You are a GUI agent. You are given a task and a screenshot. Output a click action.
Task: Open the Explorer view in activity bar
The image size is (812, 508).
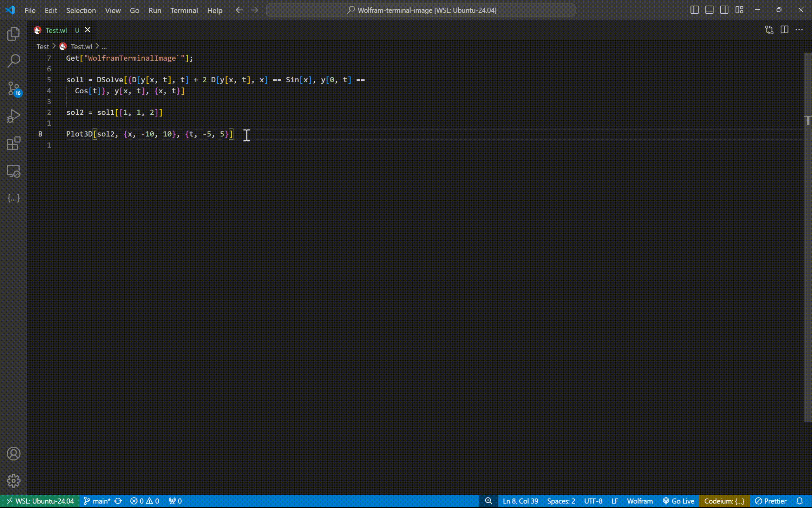point(13,34)
